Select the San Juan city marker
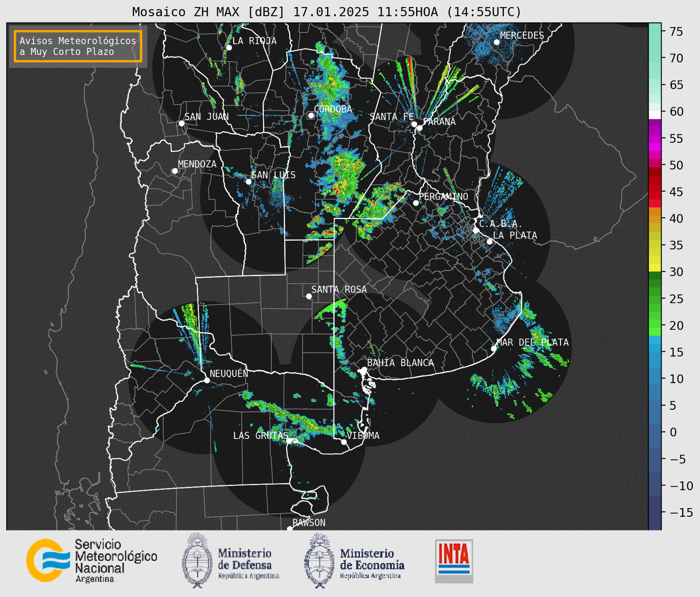Image resolution: width=700 pixels, height=597 pixels. point(181,123)
